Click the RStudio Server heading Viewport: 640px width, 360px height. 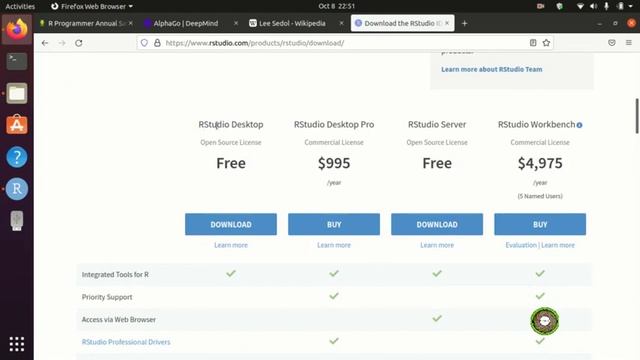tap(437, 124)
